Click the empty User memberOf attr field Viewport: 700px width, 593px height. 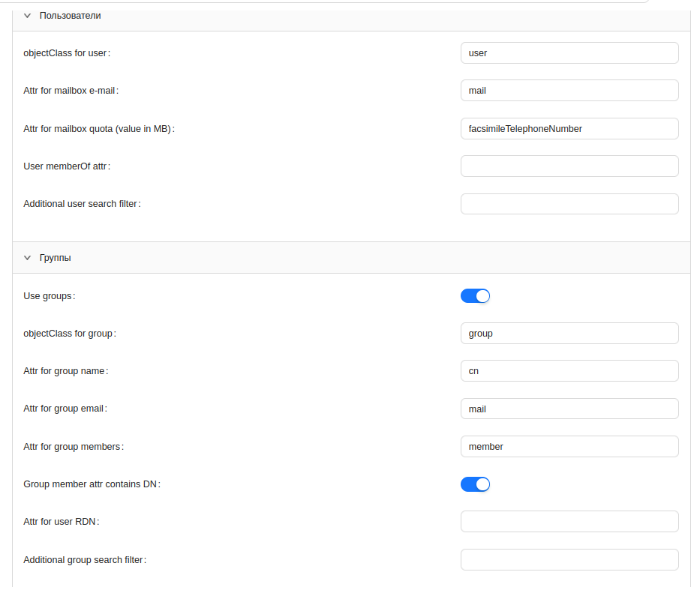[569, 166]
